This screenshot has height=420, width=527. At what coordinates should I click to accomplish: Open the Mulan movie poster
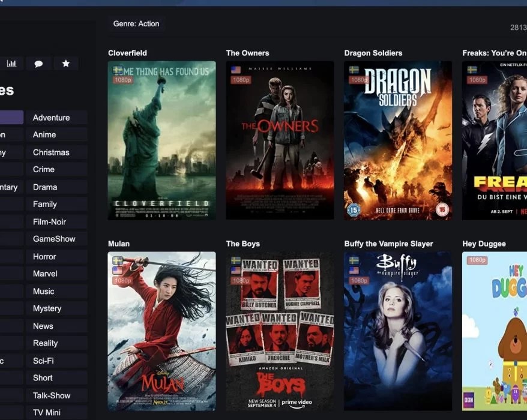pos(161,331)
